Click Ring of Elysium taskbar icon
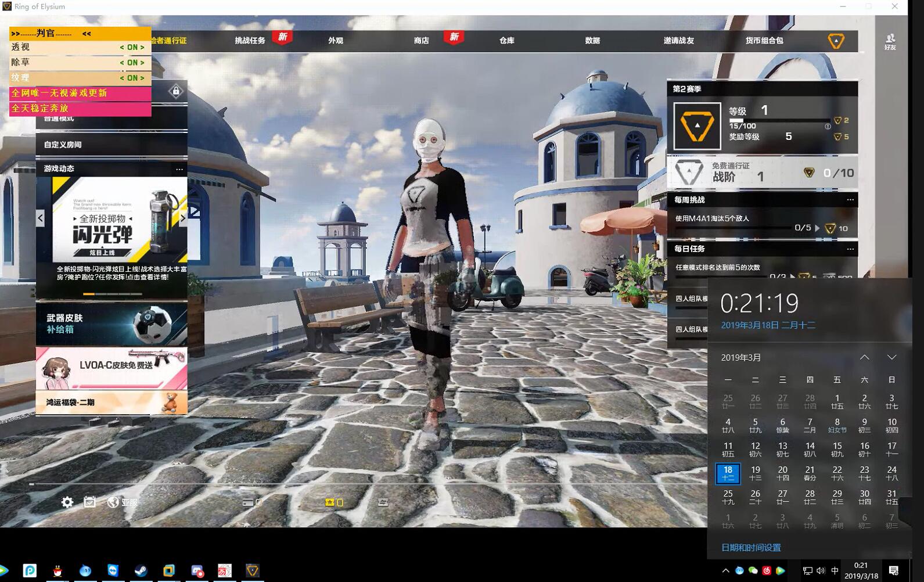Screen dimensions: 924x582 click(253, 570)
